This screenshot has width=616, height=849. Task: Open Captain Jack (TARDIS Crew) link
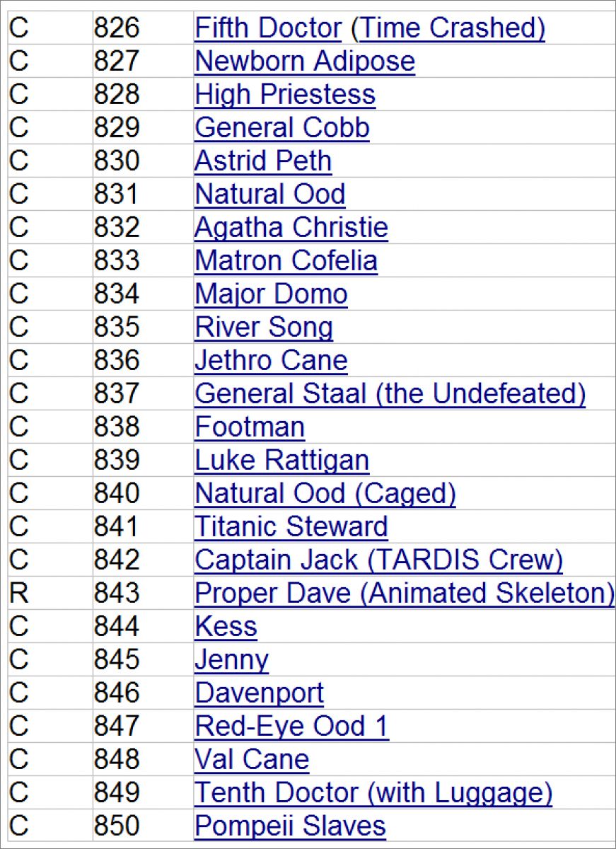click(x=378, y=560)
